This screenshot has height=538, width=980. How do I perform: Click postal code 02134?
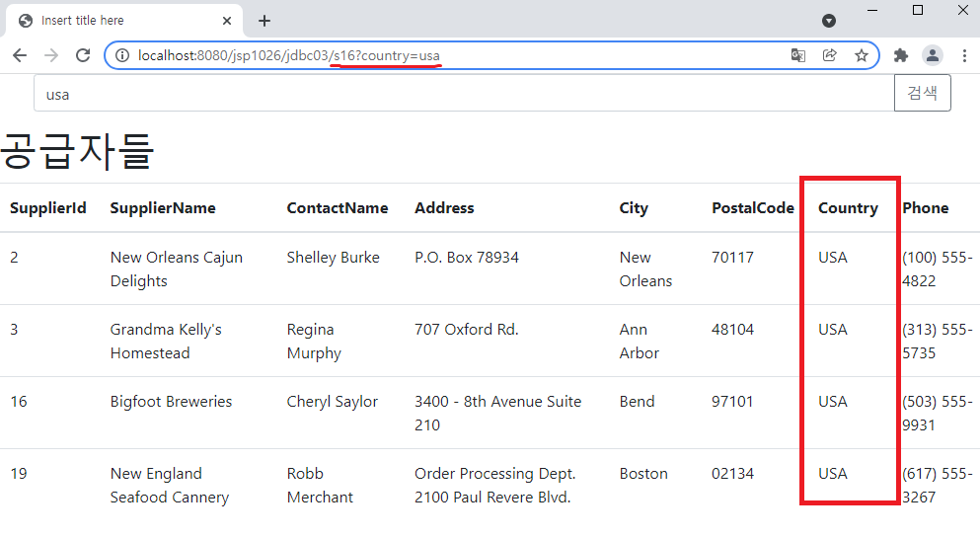[x=732, y=474]
